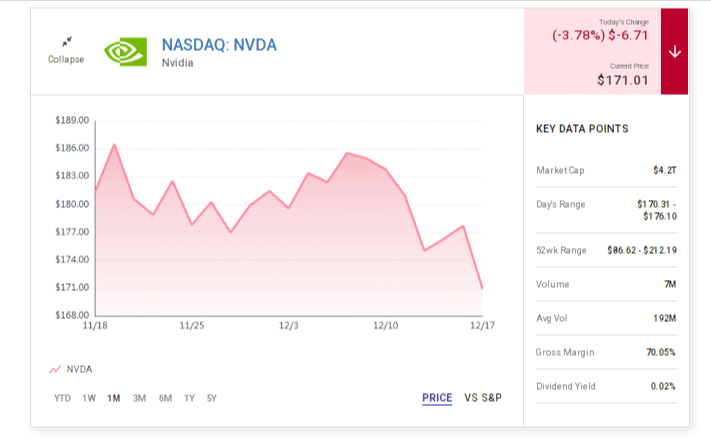Select the YTD time range
Image resolution: width=711 pixels, height=439 pixels.
pos(62,398)
